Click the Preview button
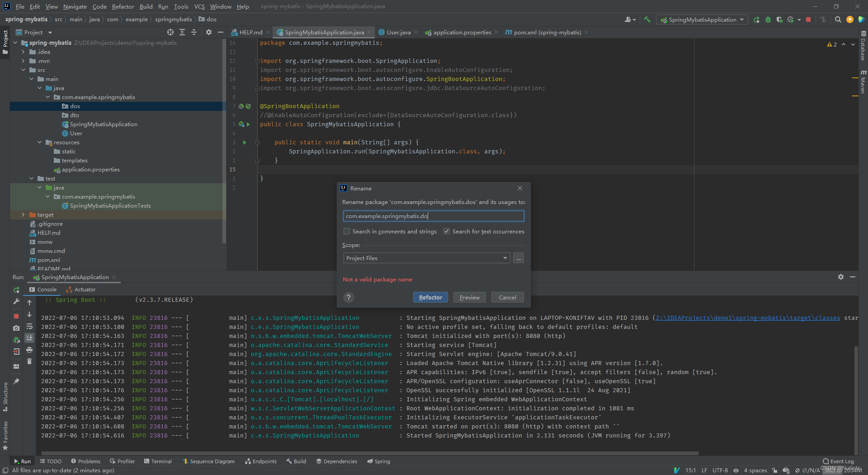 pyautogui.click(x=469, y=297)
